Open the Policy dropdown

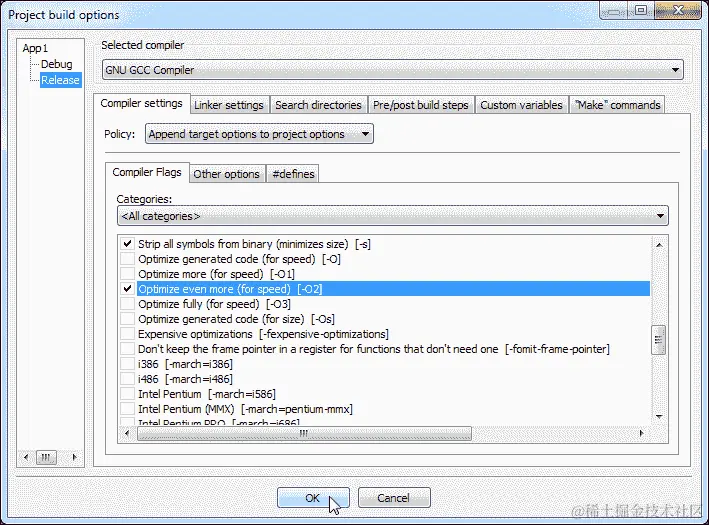(259, 134)
